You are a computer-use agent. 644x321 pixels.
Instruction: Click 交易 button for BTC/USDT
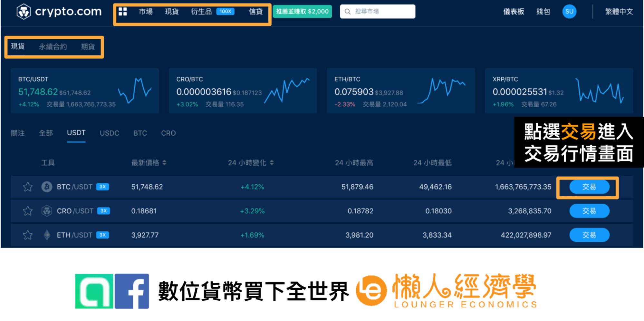point(589,187)
